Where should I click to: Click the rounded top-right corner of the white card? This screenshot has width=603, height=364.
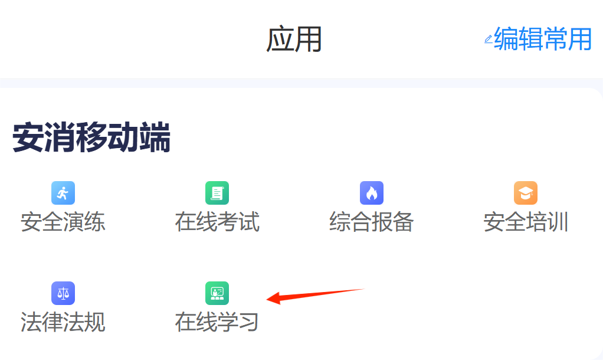[x=596, y=94]
